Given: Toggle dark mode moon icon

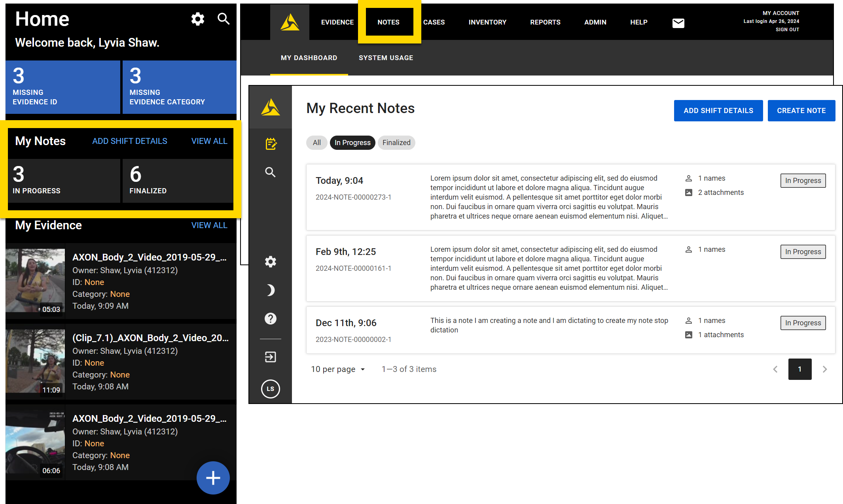Looking at the screenshot, I should 271,290.
